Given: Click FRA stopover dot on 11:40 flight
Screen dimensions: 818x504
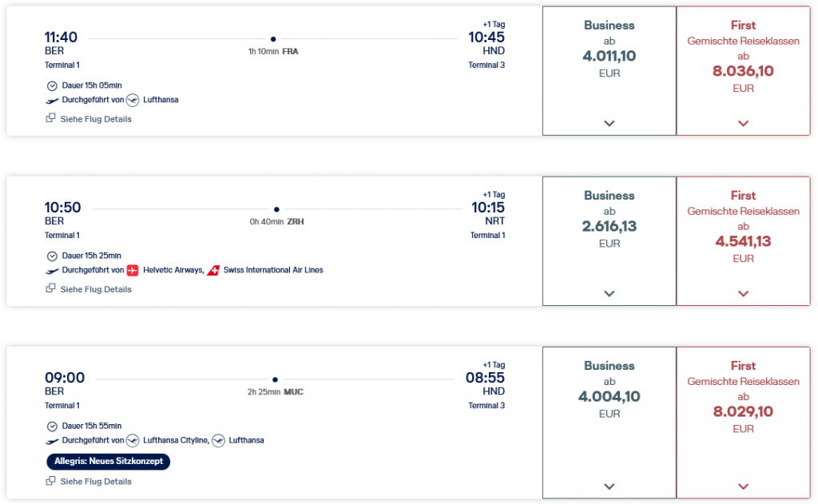Looking at the screenshot, I should point(273,38).
